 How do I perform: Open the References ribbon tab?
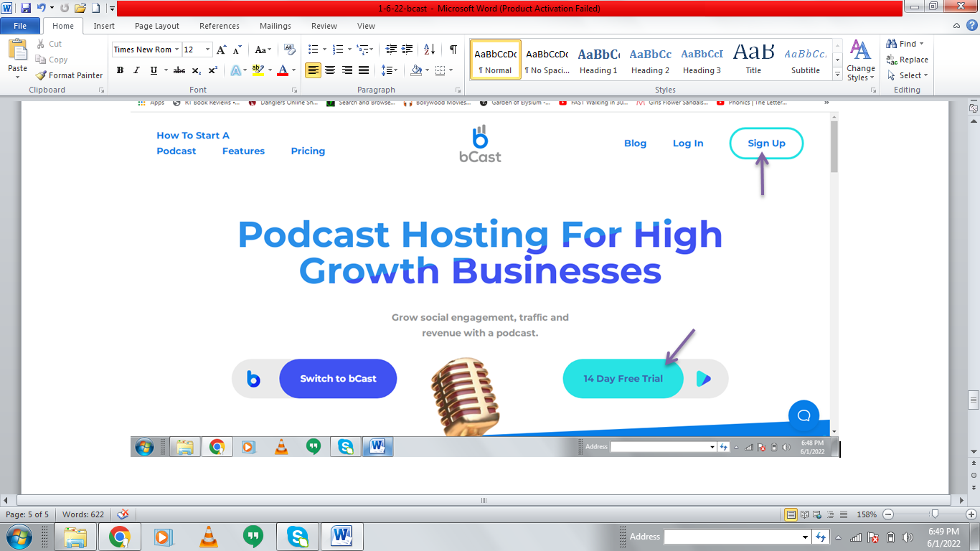pos(220,26)
